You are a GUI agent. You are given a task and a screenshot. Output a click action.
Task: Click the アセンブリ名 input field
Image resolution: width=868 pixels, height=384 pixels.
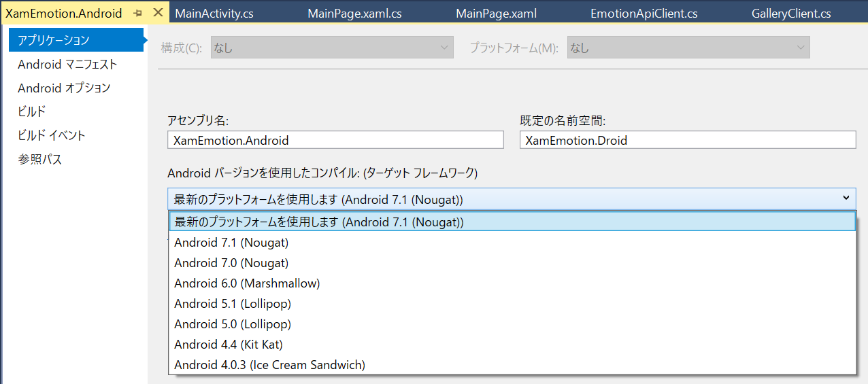tap(335, 140)
